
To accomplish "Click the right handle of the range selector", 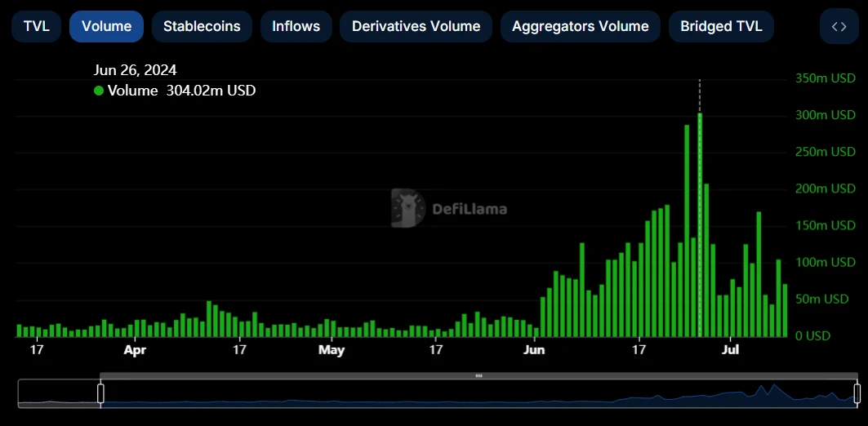I will coord(857,393).
